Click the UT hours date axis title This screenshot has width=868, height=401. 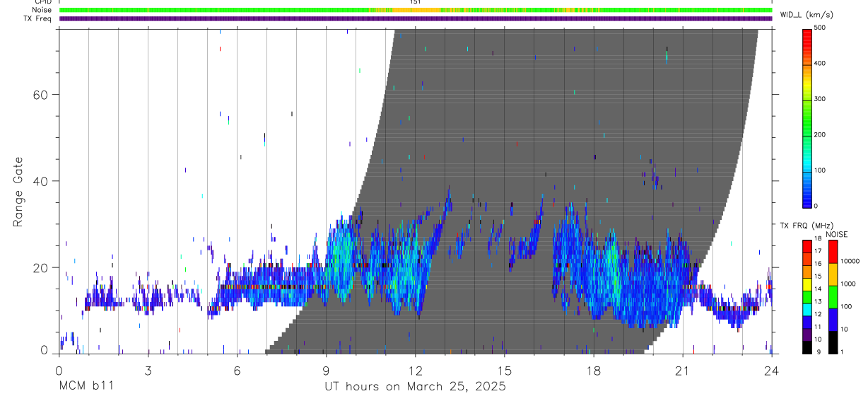coord(415,387)
